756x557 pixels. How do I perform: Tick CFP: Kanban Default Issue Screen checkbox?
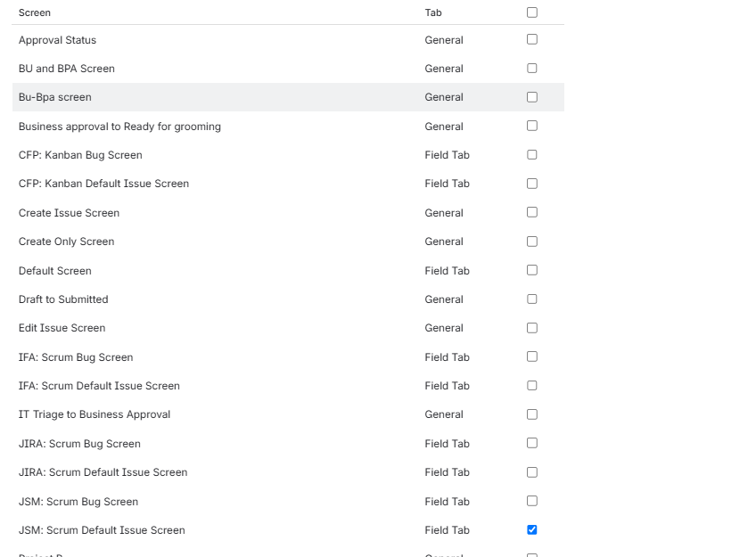click(532, 184)
